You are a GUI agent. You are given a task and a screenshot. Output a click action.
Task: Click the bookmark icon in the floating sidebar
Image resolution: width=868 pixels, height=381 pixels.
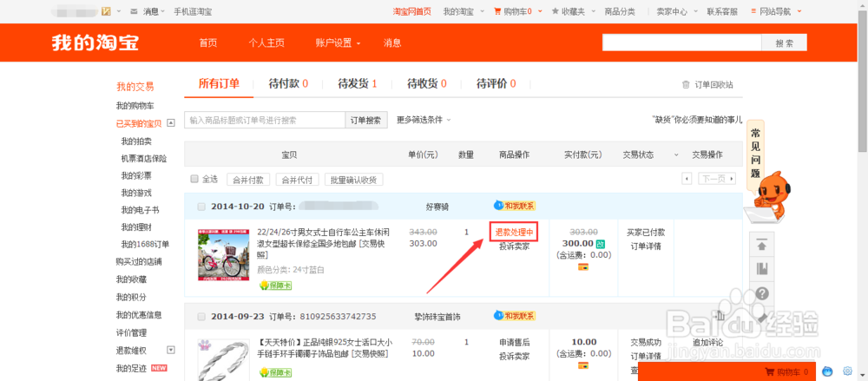coord(762,269)
